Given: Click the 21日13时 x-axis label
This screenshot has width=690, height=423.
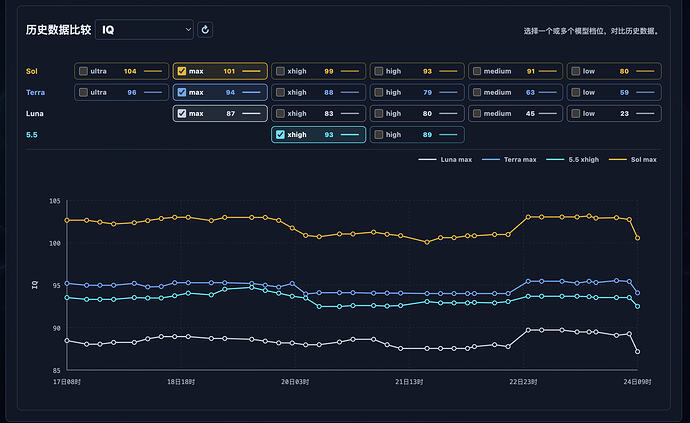Looking at the screenshot, I should coord(409,382).
